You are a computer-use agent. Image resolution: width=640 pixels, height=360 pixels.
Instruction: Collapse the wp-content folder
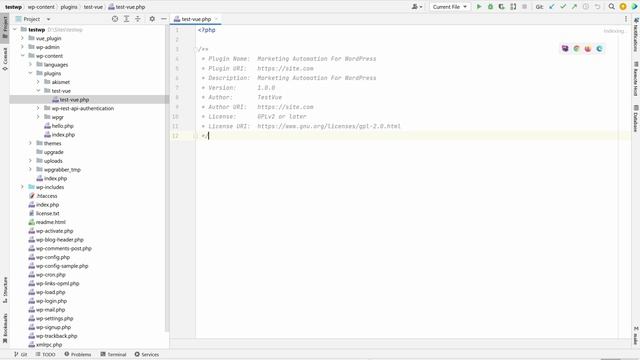click(22, 56)
